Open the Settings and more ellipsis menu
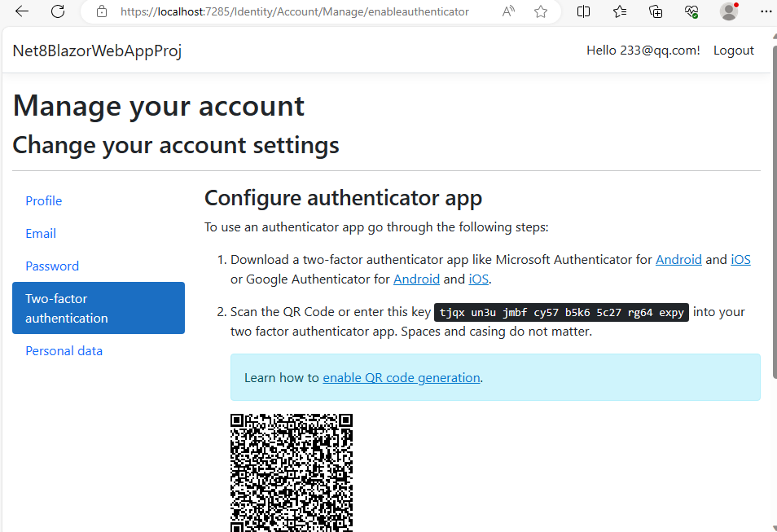The image size is (777, 532). point(766,11)
